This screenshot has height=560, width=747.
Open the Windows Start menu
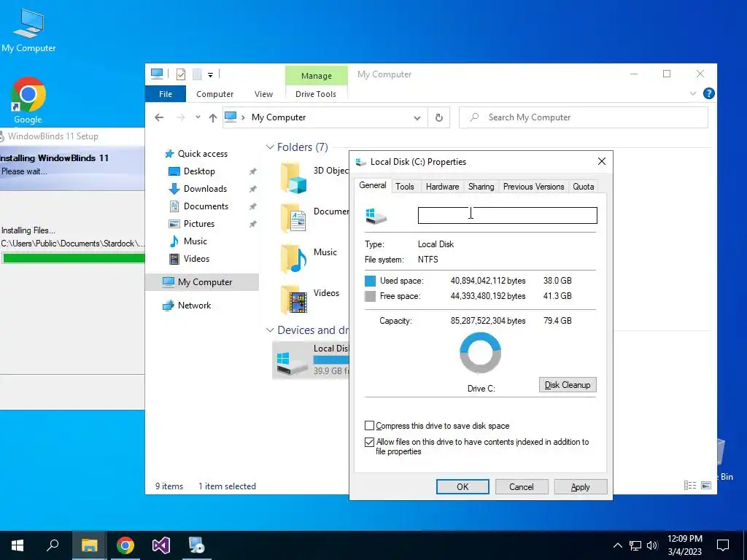18,545
